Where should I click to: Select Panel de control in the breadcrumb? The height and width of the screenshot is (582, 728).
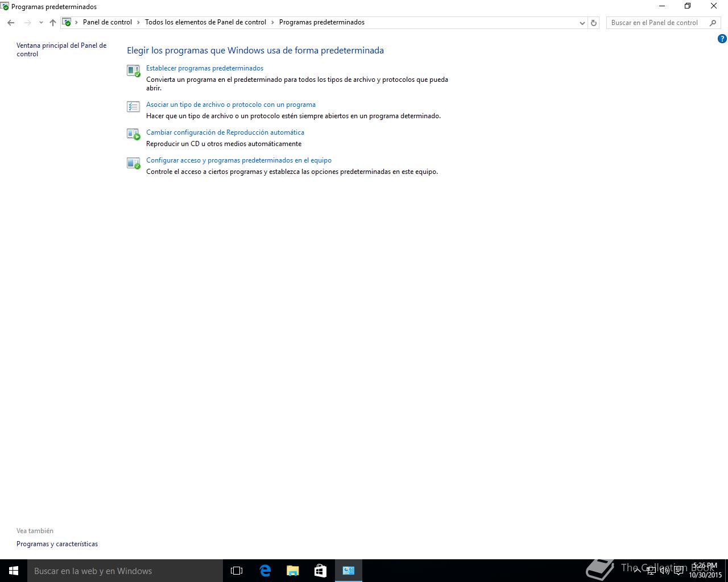pyautogui.click(x=107, y=23)
